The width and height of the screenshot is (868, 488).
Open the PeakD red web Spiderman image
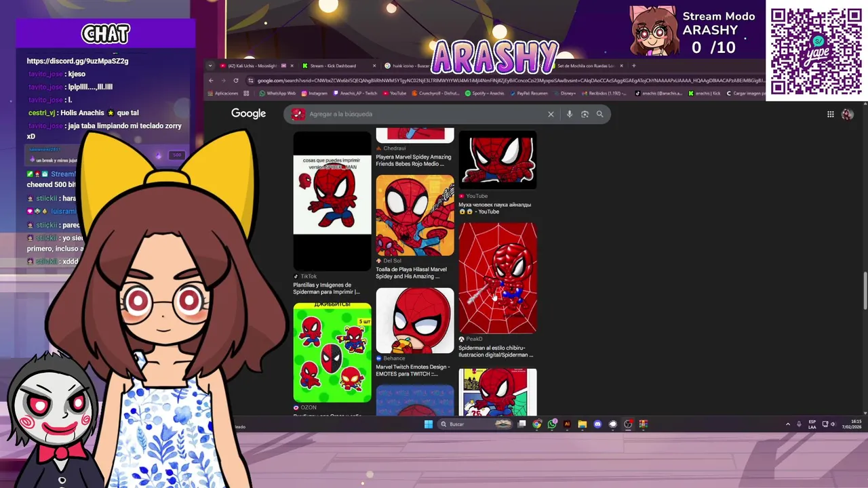[498, 278]
